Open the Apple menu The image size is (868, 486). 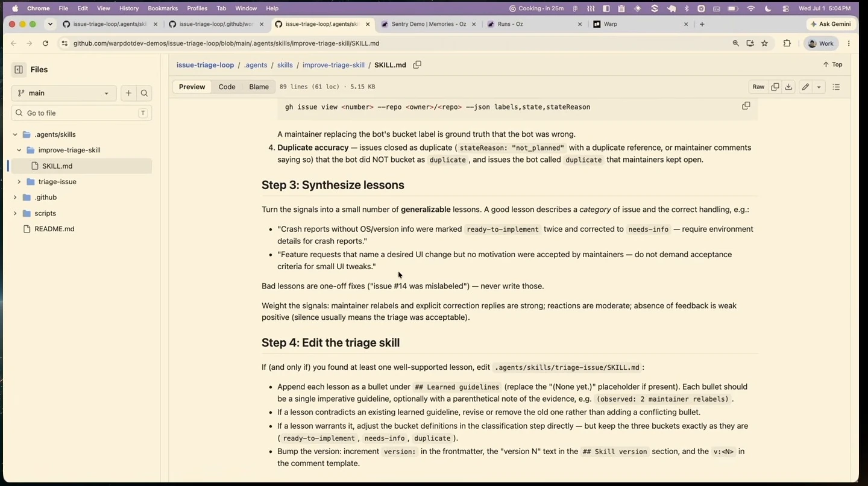(14, 8)
